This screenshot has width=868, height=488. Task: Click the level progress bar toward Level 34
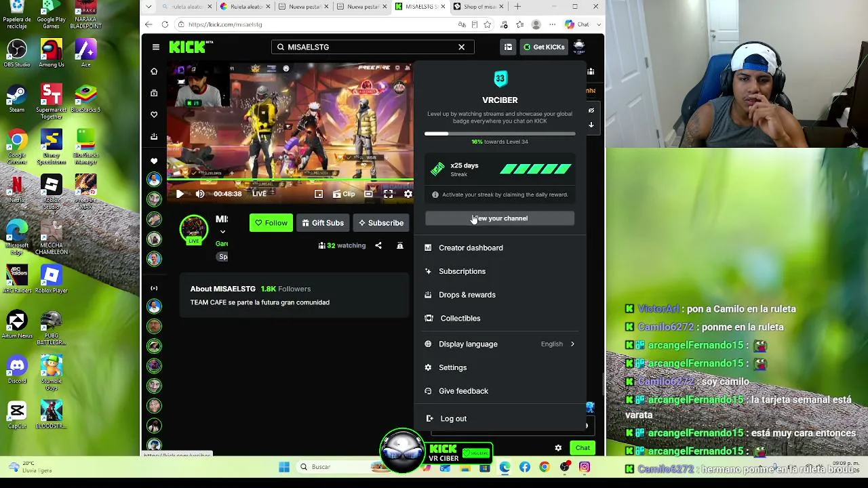(500, 134)
